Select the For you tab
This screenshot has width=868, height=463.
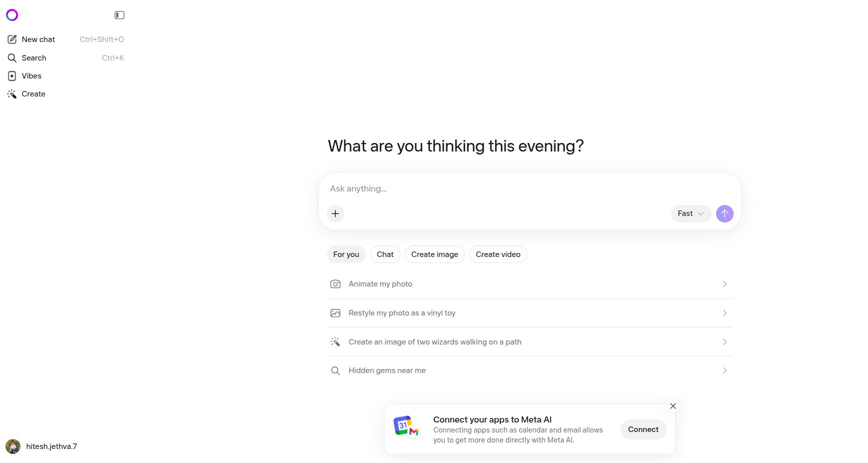click(x=346, y=254)
